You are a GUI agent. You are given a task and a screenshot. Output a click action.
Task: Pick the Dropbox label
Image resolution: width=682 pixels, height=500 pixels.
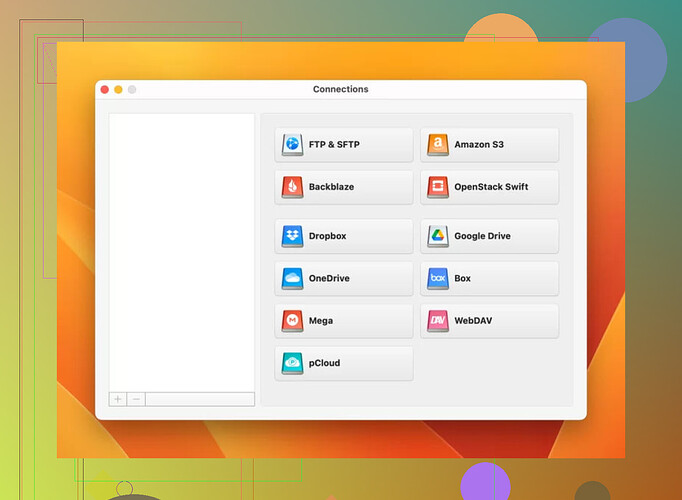328,236
